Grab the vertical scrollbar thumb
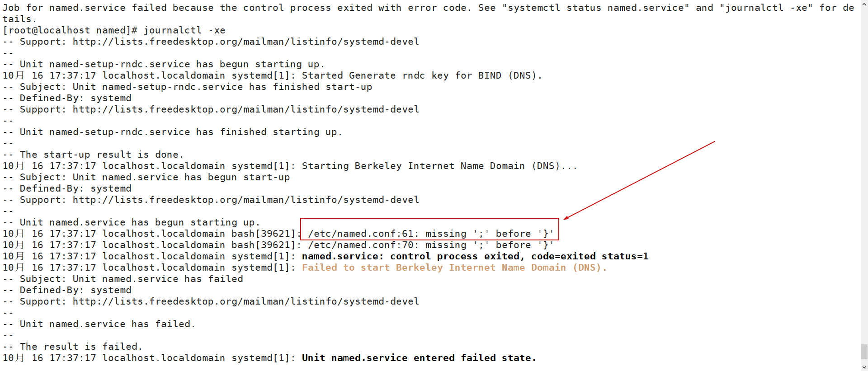 [x=864, y=351]
